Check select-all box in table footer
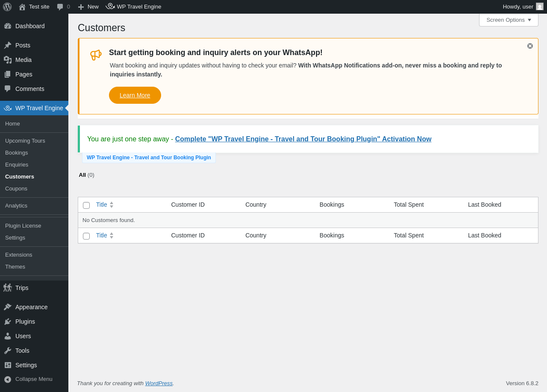Viewport: 547px width, 392px height. point(86,236)
